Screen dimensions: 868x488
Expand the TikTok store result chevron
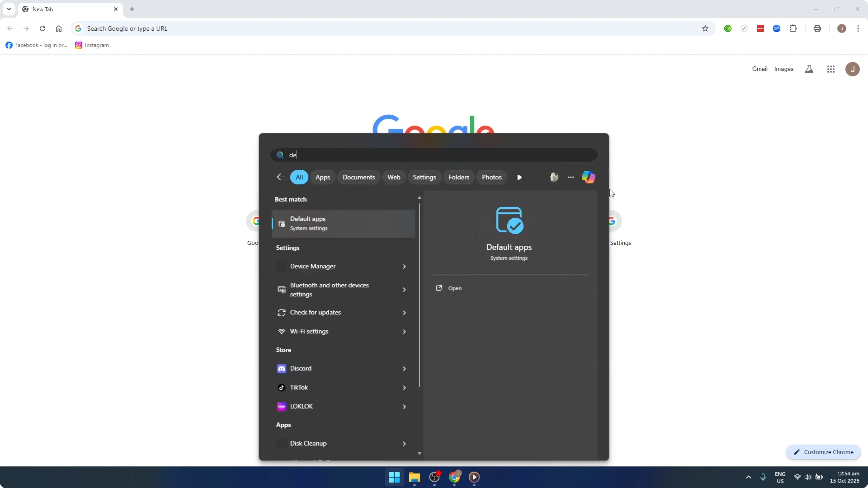404,388
